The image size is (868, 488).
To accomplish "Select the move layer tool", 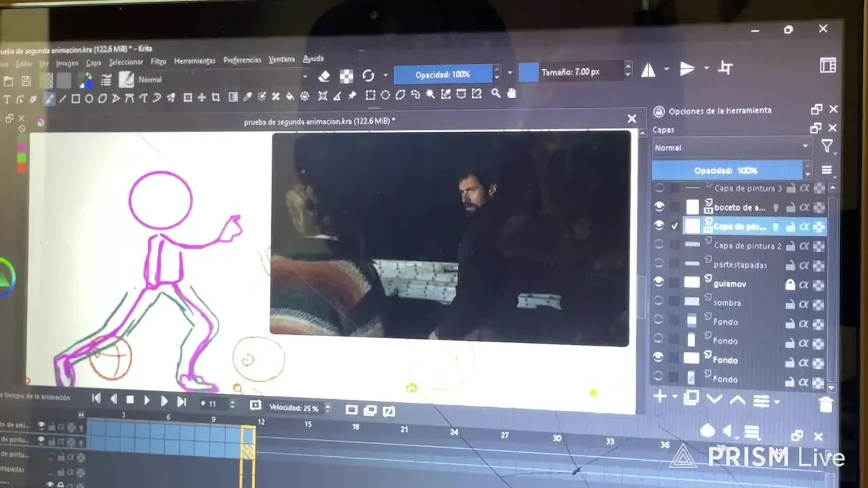I will 201,98.
